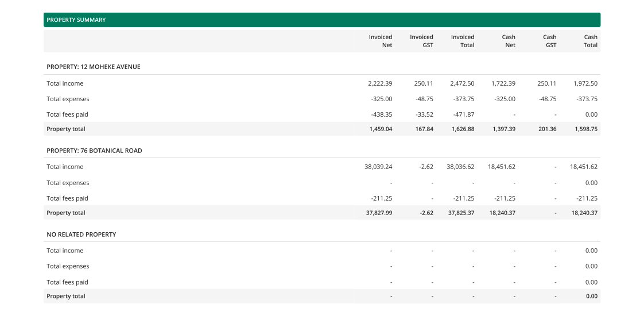This screenshot has width=644, height=315.
Task: Click the Property: 76 Botanical Road heading
Action: click(x=94, y=151)
